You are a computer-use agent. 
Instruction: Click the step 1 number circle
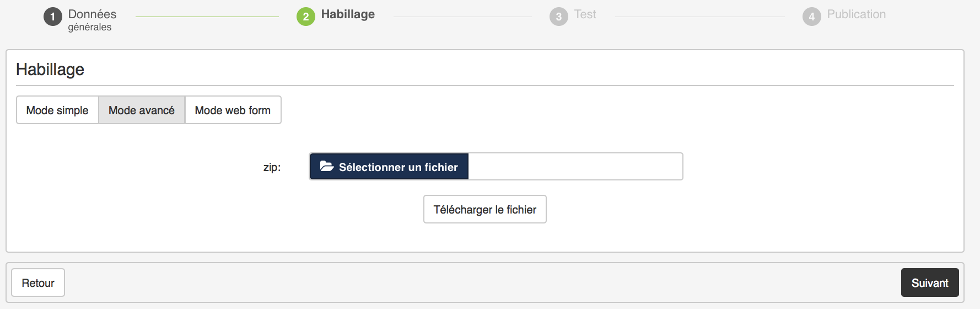(53, 17)
